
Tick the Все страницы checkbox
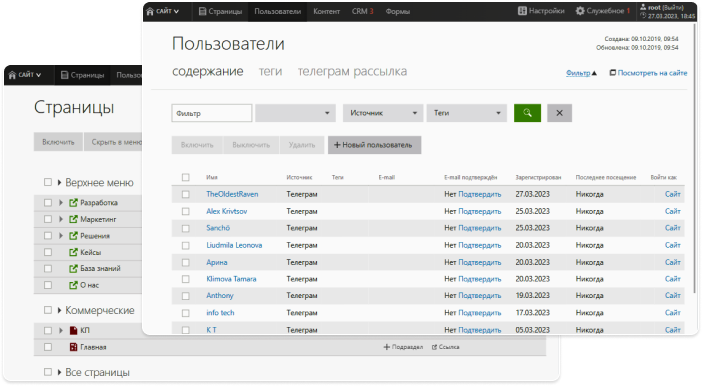pyautogui.click(x=48, y=372)
